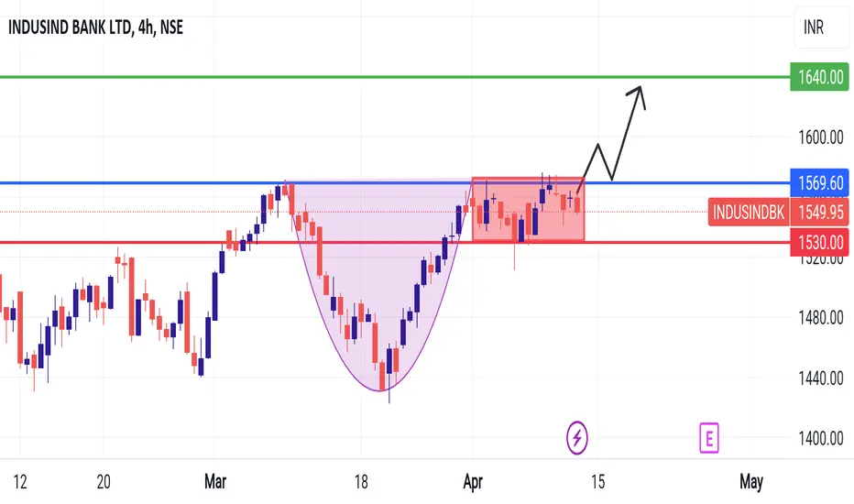854x504 pixels.
Task: Click the Apr label on time axis
Action: [473, 482]
